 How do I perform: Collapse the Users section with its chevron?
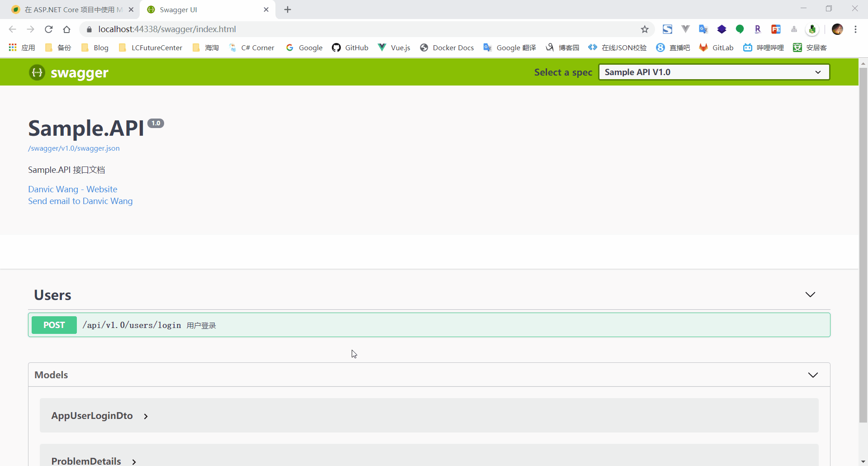[810, 295]
